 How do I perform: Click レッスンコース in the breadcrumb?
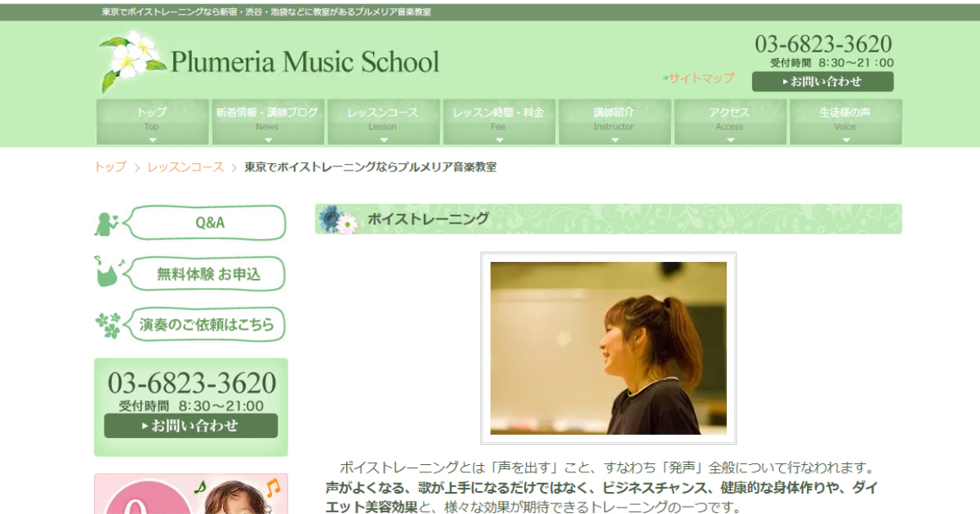(185, 167)
